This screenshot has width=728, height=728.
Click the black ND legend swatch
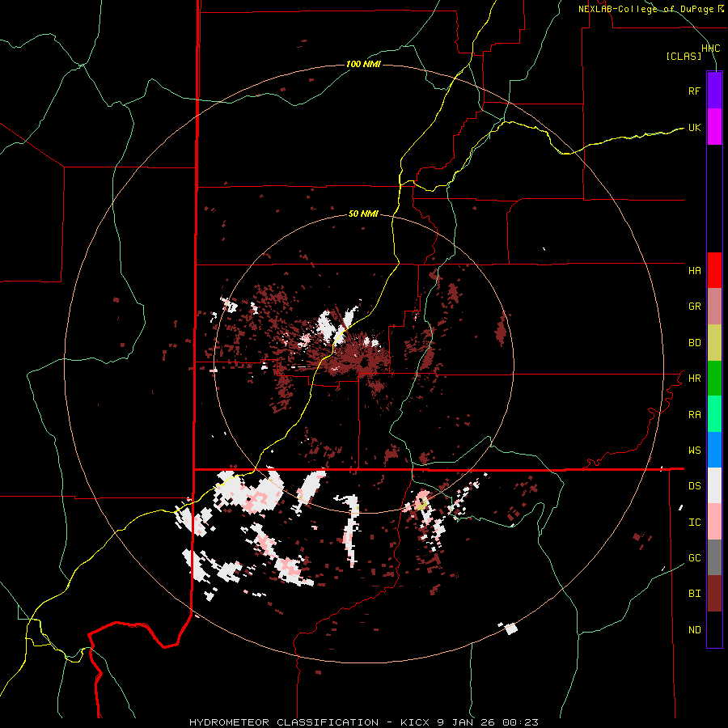(x=714, y=629)
